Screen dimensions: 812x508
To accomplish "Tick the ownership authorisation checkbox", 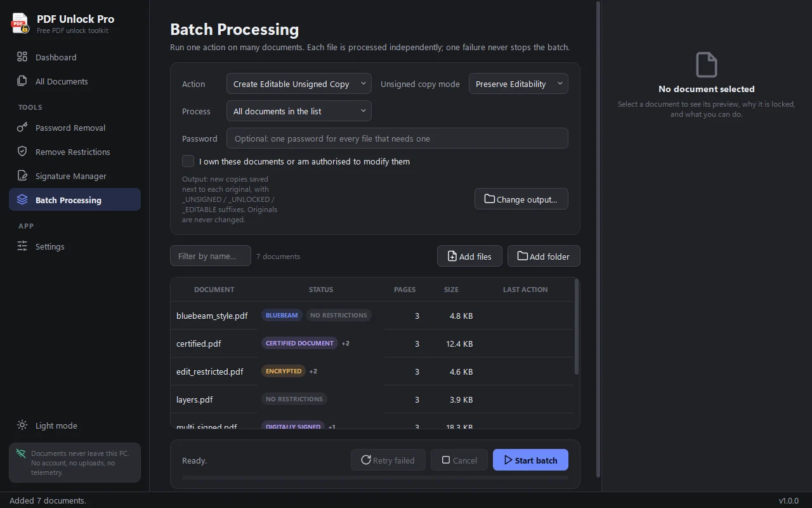I will click(188, 161).
